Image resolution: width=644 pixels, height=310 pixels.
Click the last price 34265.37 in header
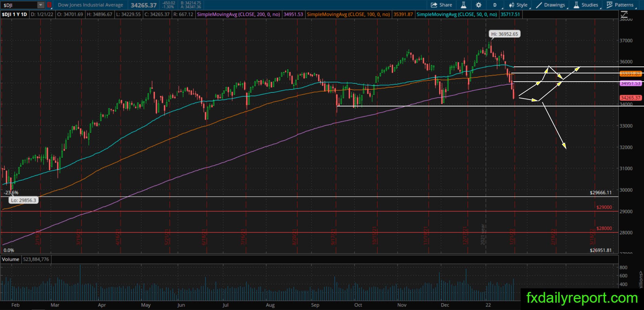[144, 5]
